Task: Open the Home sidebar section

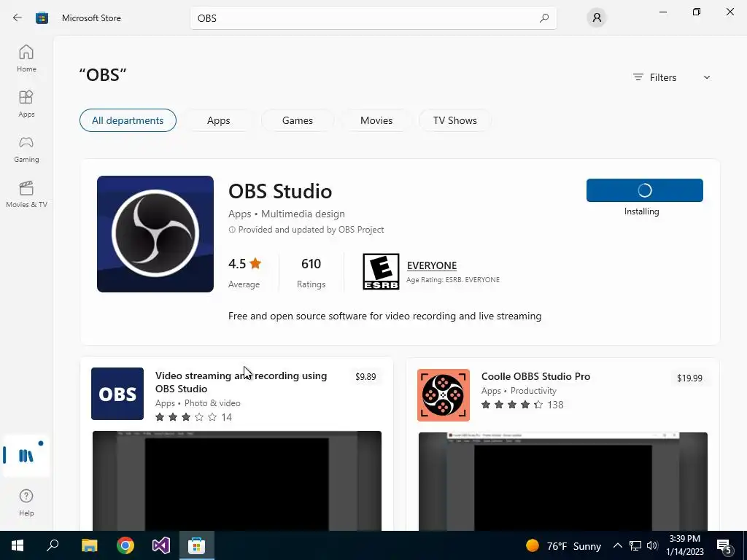Action: coord(26,58)
